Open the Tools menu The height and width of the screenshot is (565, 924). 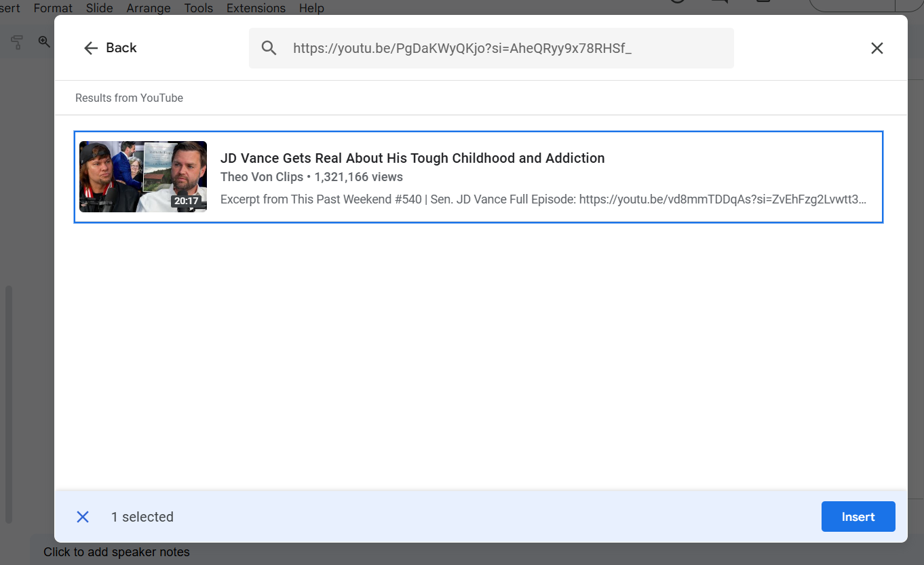(198, 8)
